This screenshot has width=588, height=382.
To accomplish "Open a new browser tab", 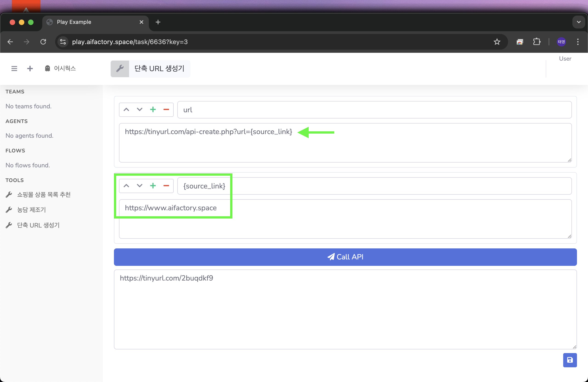I will point(158,22).
